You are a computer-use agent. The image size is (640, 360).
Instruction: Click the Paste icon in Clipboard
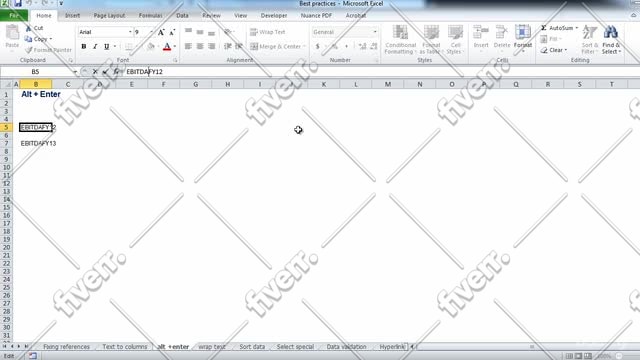click(x=12, y=33)
